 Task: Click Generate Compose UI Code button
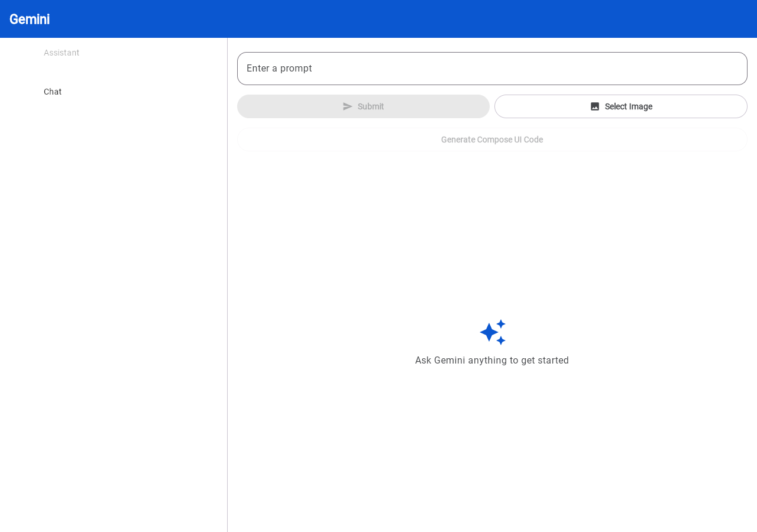[x=492, y=140]
